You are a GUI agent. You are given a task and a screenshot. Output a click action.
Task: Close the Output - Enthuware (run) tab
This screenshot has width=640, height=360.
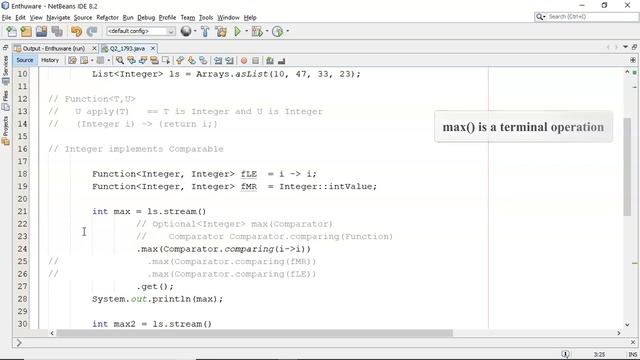94,48
